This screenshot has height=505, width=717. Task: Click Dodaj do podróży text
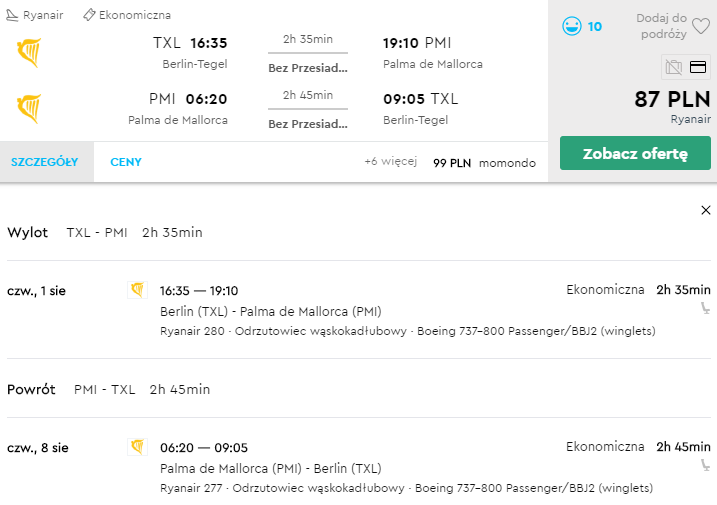pos(661,26)
